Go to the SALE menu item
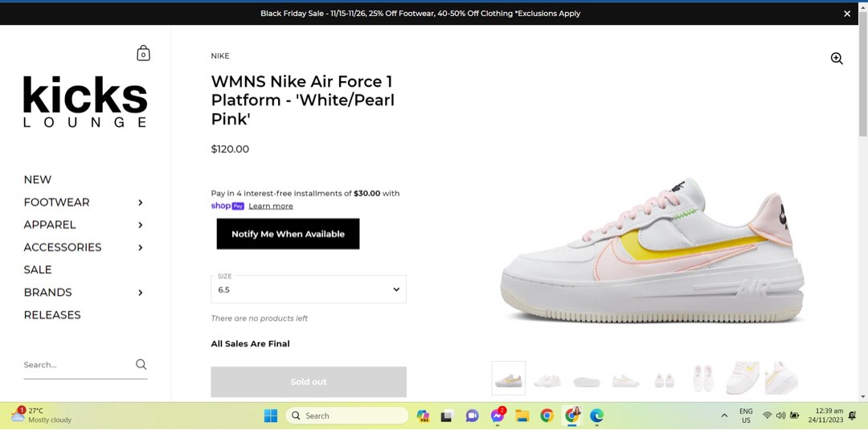 coord(38,270)
